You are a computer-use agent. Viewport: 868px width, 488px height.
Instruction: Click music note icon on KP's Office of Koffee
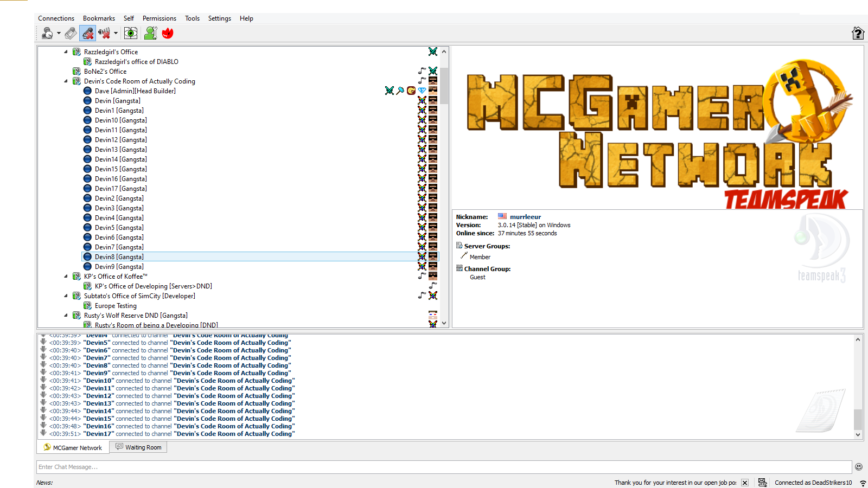pos(422,276)
